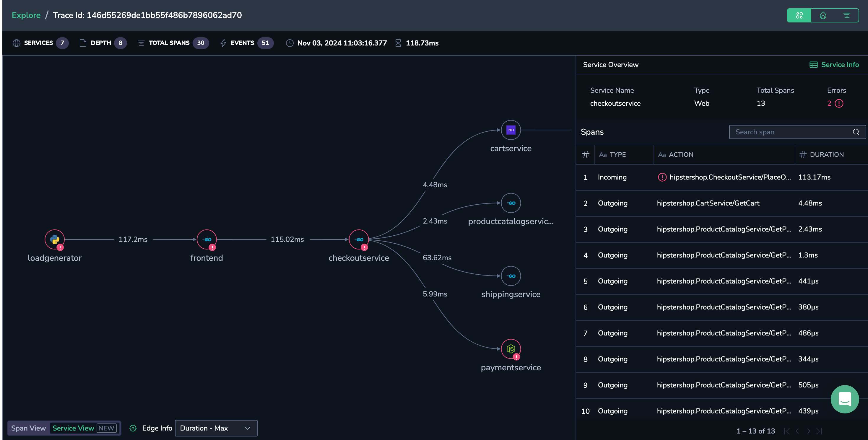Screen dimensions: 868x440
Task: Go to next page of spans
Action: coord(808,431)
